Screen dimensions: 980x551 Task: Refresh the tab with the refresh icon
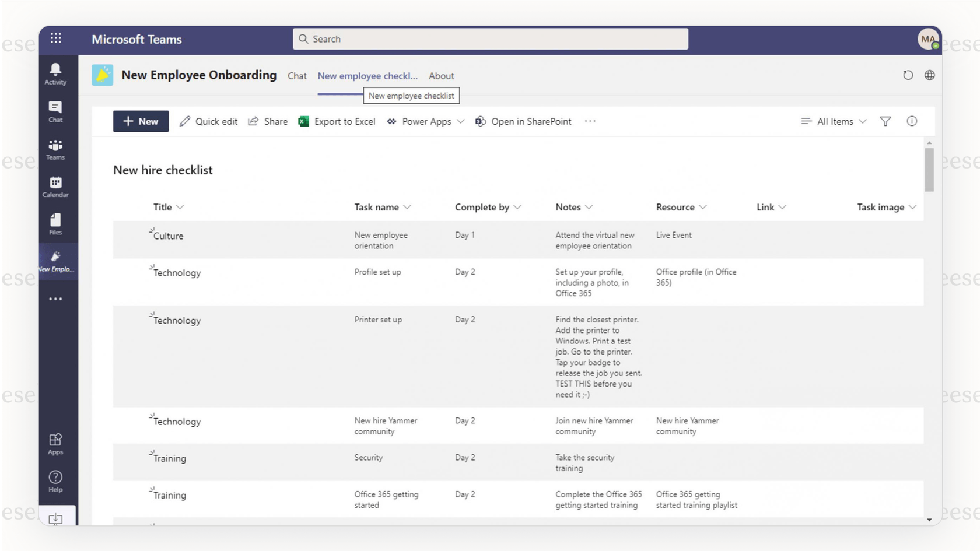(x=908, y=75)
